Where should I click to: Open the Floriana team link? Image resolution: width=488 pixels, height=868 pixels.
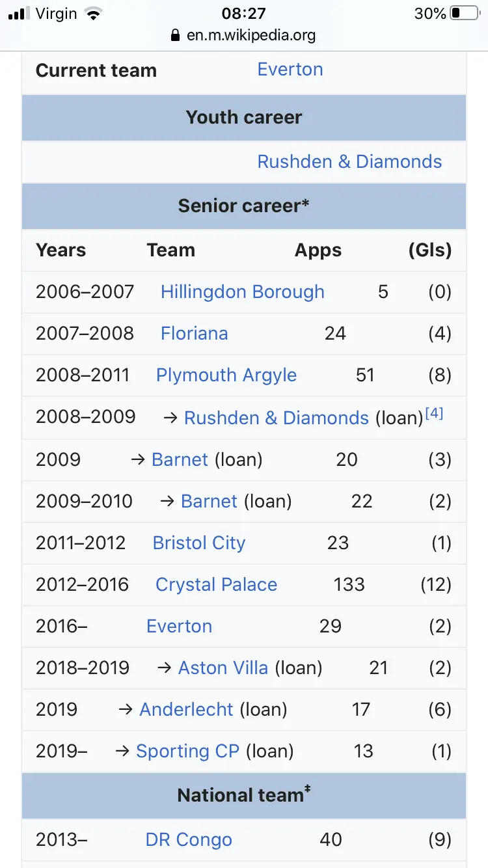point(194,334)
